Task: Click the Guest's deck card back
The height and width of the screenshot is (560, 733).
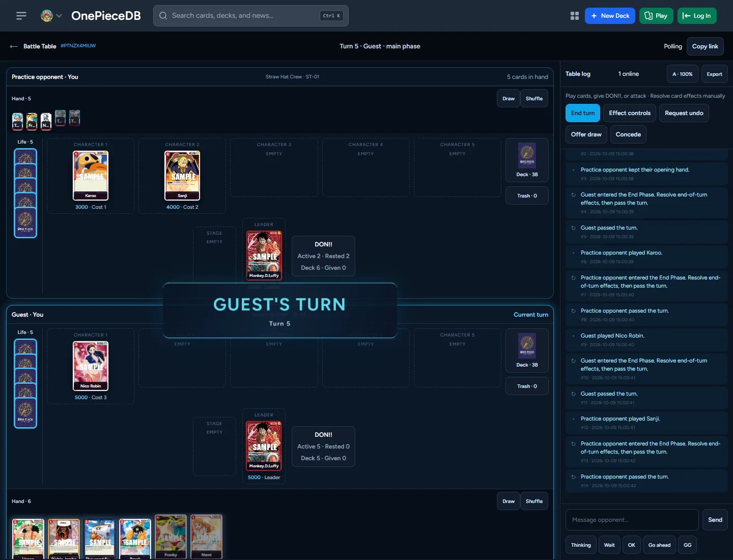Action: pos(527,346)
